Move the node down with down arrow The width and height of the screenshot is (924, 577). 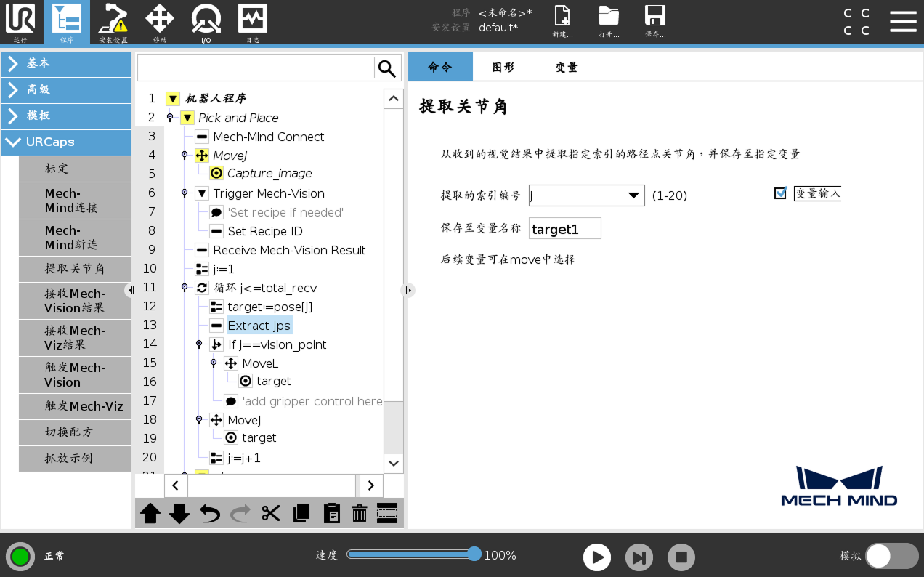click(x=179, y=513)
